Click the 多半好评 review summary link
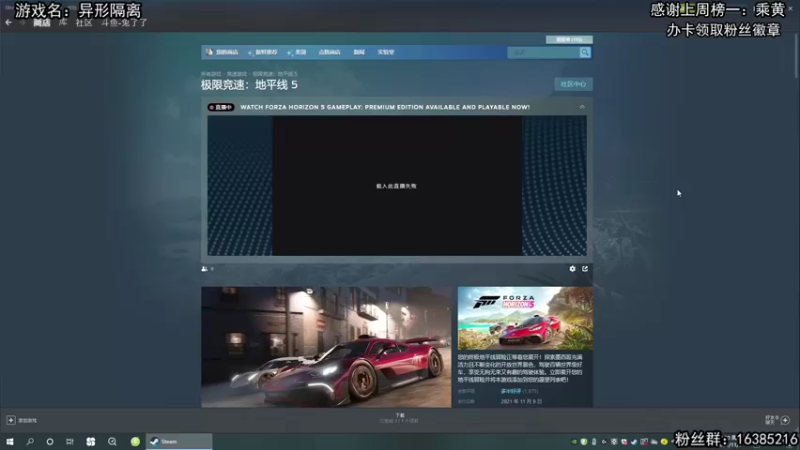This screenshot has height=450, width=800. coord(511,391)
